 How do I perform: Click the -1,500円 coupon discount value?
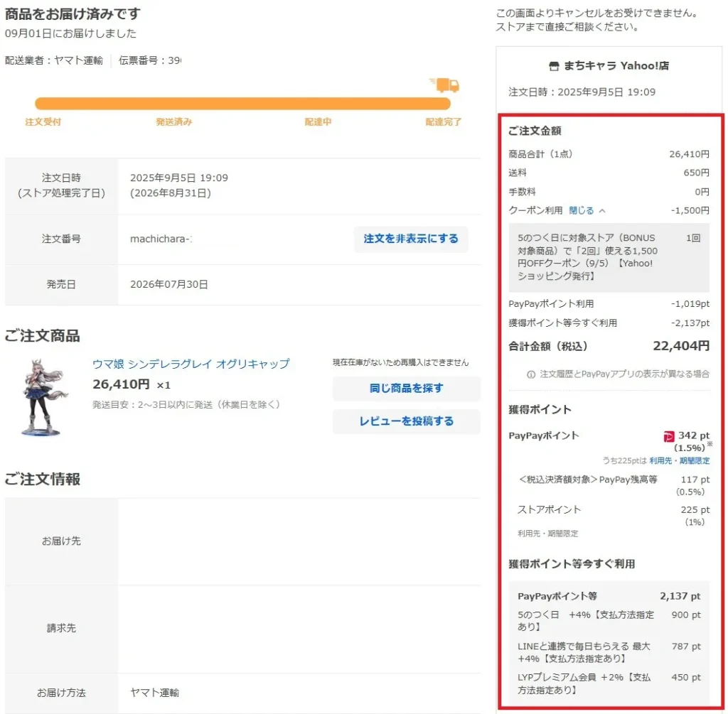coord(690,210)
